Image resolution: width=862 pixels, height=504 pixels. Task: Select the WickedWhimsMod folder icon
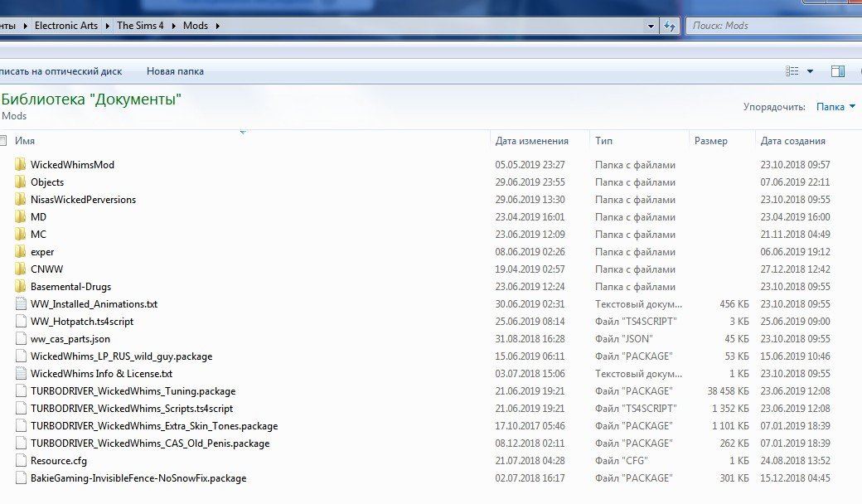21,164
